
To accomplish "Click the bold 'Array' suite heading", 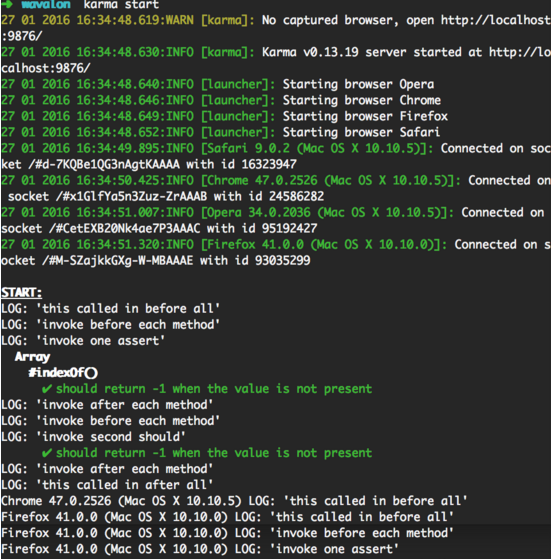I will pos(32,357).
